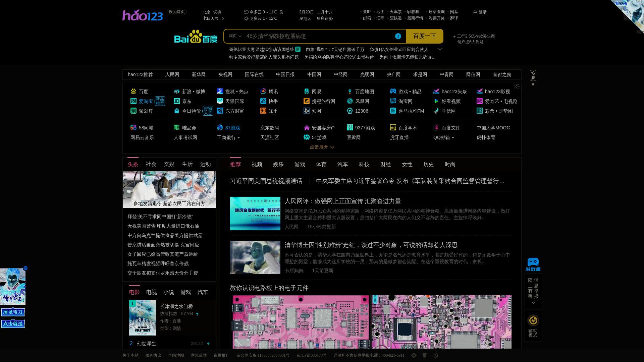Open the 游戏盒 game box icon
This screenshot has width=644, height=362.
[x=533, y=264]
